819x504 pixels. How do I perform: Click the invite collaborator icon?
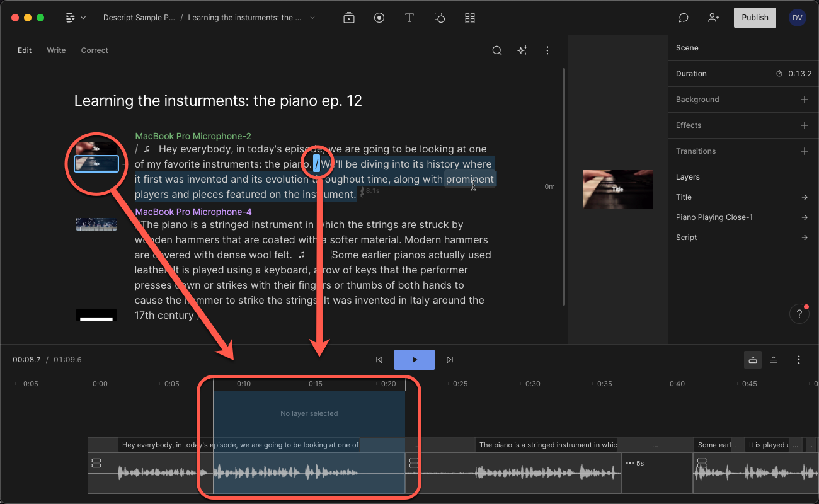(x=713, y=18)
